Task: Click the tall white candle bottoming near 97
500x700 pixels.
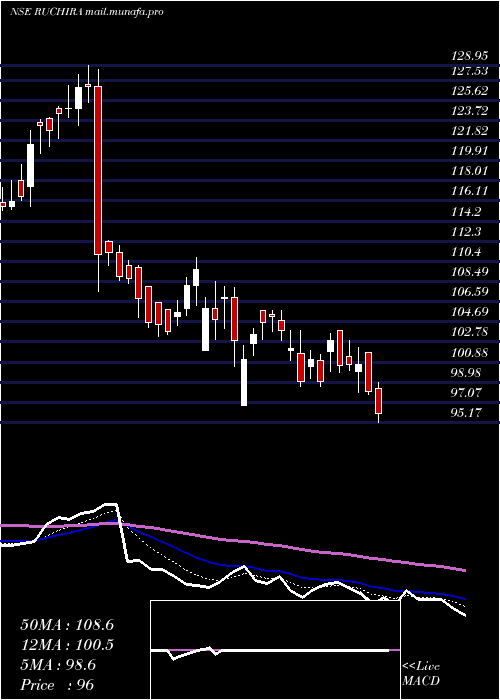Action: point(244,383)
